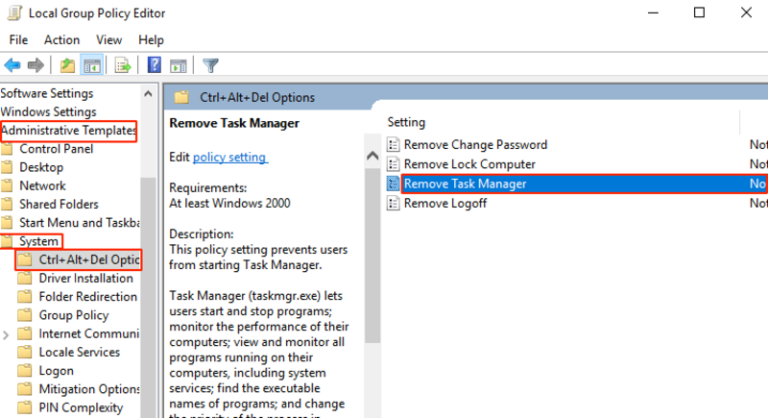Click the Filter funnel icon
This screenshot has height=418, width=768.
point(211,66)
